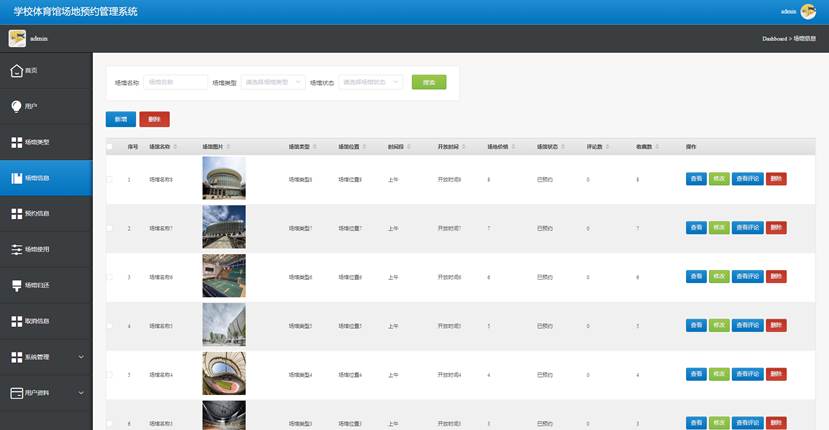Click the admin username in top bar

click(788, 12)
